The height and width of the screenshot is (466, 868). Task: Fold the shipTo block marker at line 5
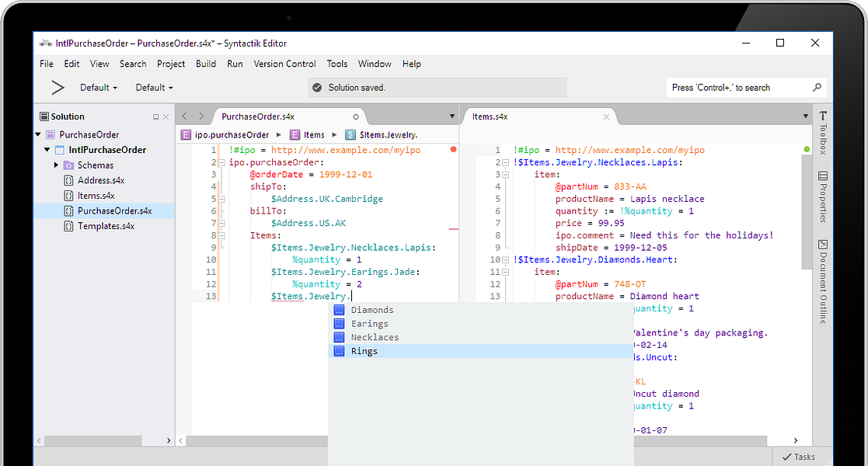pos(221,199)
